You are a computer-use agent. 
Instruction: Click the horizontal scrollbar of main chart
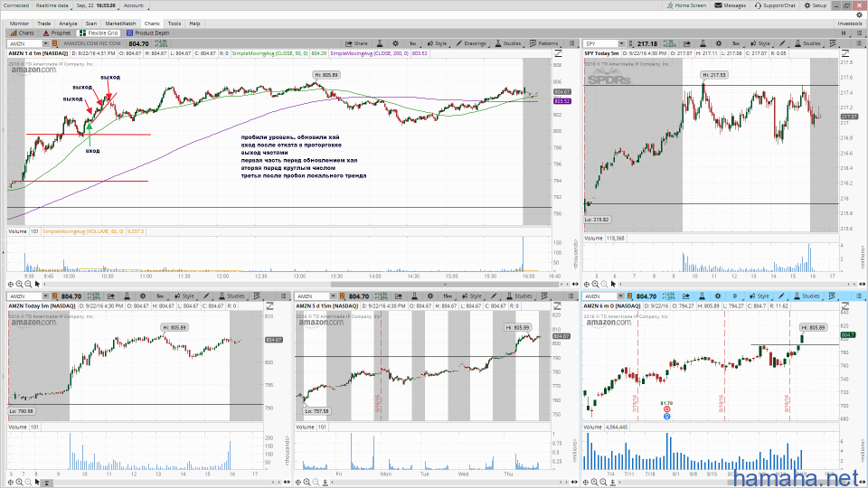(445, 285)
